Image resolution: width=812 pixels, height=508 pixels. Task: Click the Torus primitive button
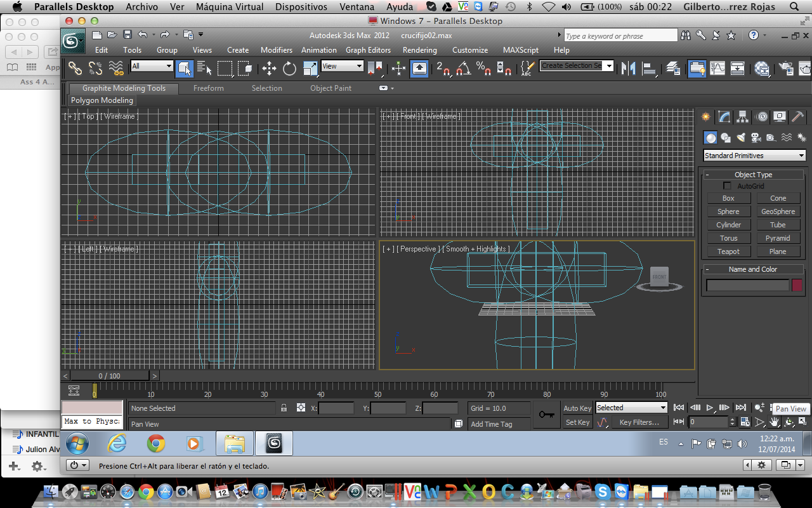point(728,238)
